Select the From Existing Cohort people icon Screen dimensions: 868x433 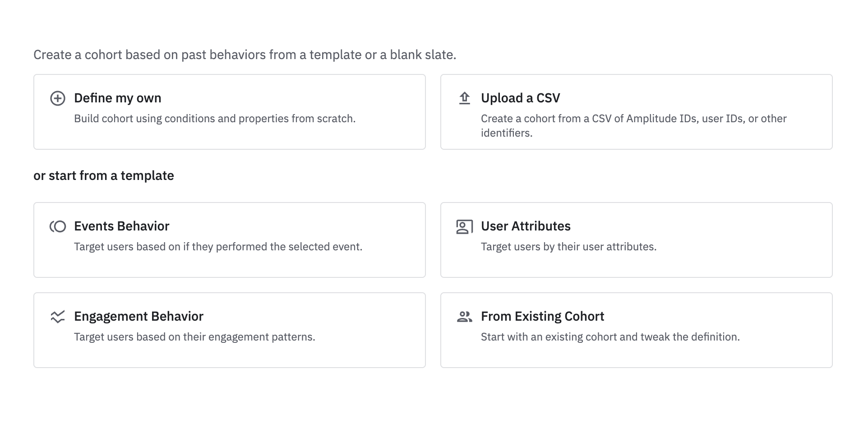point(465,317)
